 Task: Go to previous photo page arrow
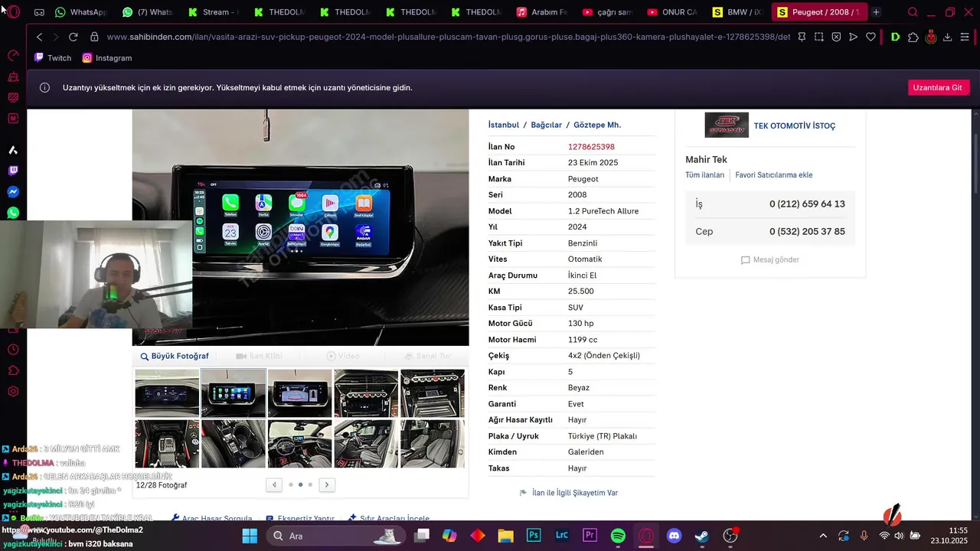point(274,484)
